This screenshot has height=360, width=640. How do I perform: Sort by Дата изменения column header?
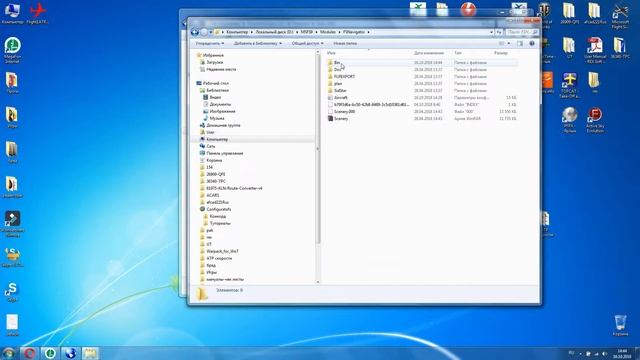coord(429,53)
